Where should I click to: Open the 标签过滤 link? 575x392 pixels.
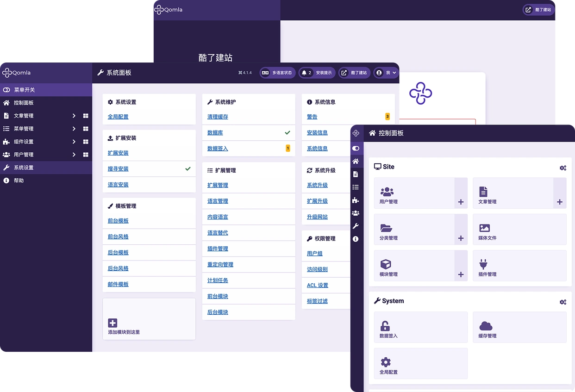point(317,301)
